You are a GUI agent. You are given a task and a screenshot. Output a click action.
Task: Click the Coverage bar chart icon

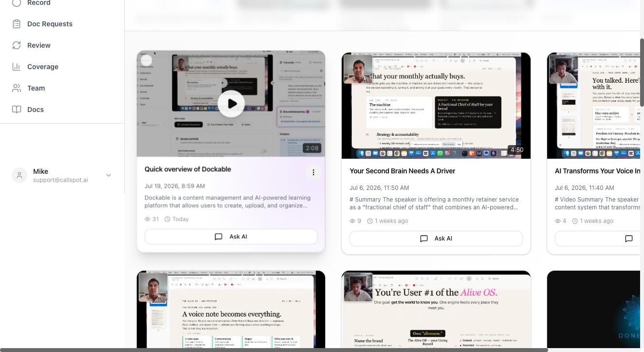[17, 67]
